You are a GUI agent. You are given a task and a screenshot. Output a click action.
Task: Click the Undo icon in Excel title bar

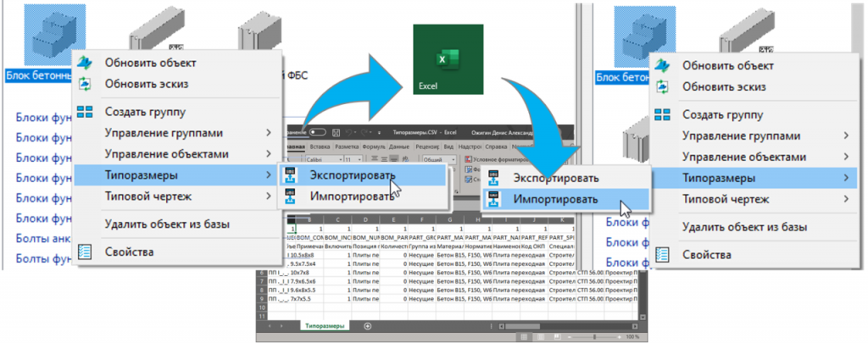[348, 132]
